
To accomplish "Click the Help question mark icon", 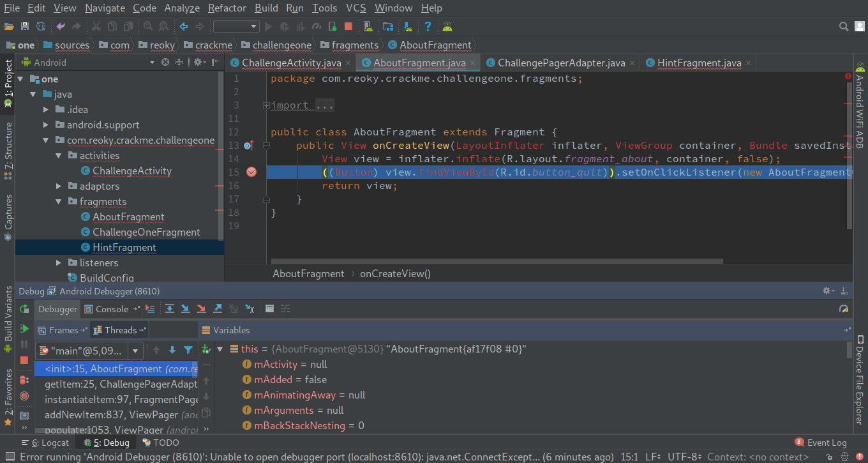I will pyautogui.click(x=428, y=26).
